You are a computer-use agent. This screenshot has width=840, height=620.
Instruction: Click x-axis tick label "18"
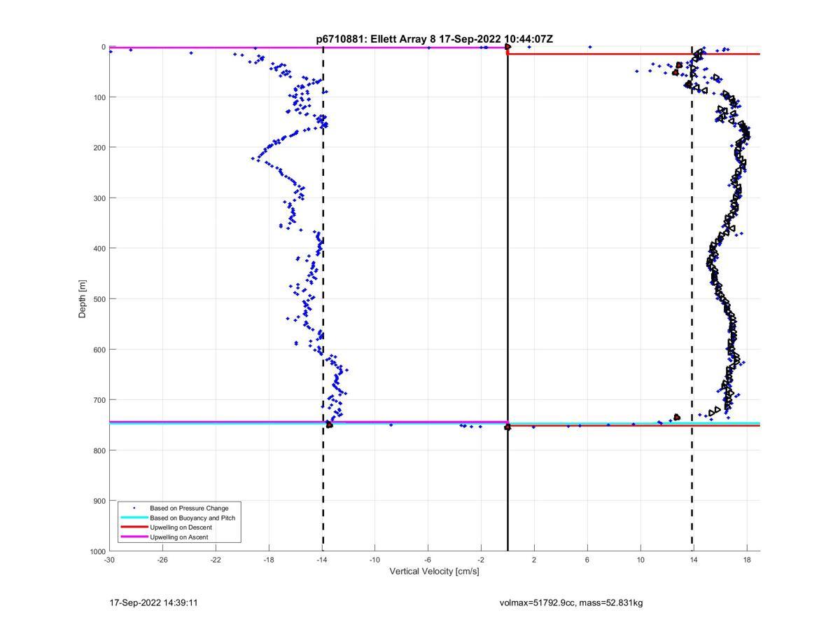tap(747, 560)
